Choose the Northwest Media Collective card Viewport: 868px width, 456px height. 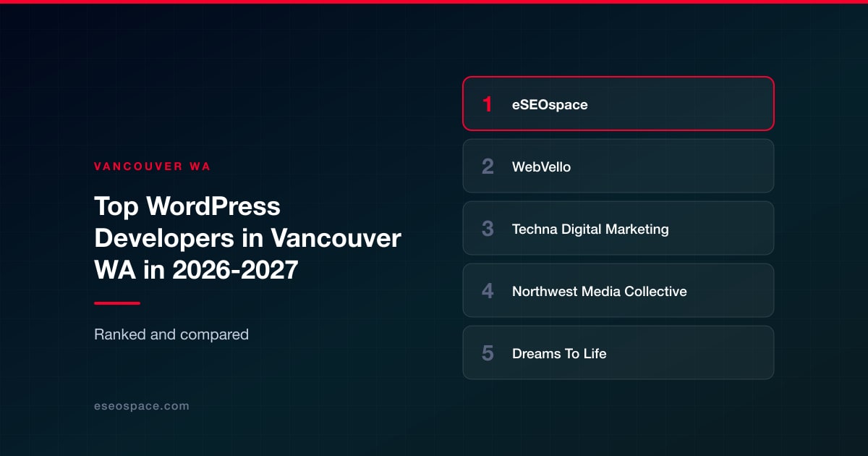(x=618, y=290)
